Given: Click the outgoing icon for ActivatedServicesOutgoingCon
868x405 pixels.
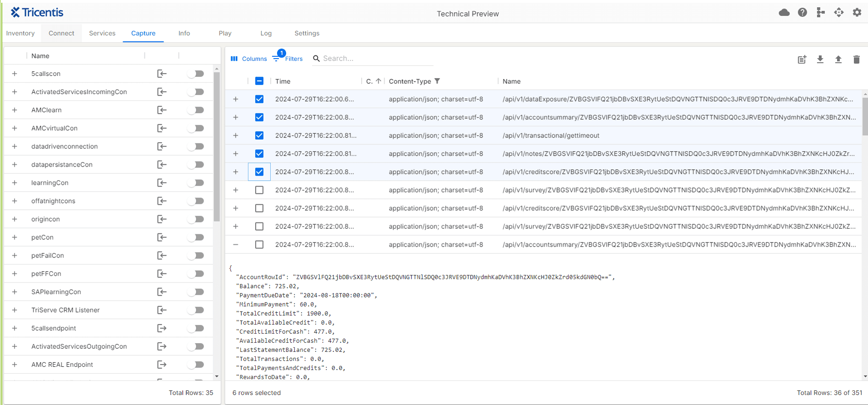Looking at the screenshot, I should pyautogui.click(x=162, y=346).
